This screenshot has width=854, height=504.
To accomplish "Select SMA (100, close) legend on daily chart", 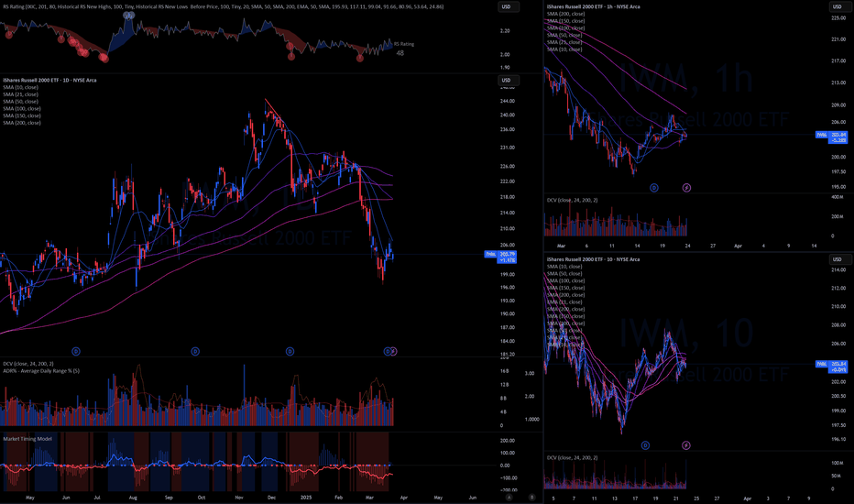I will tap(22, 108).
